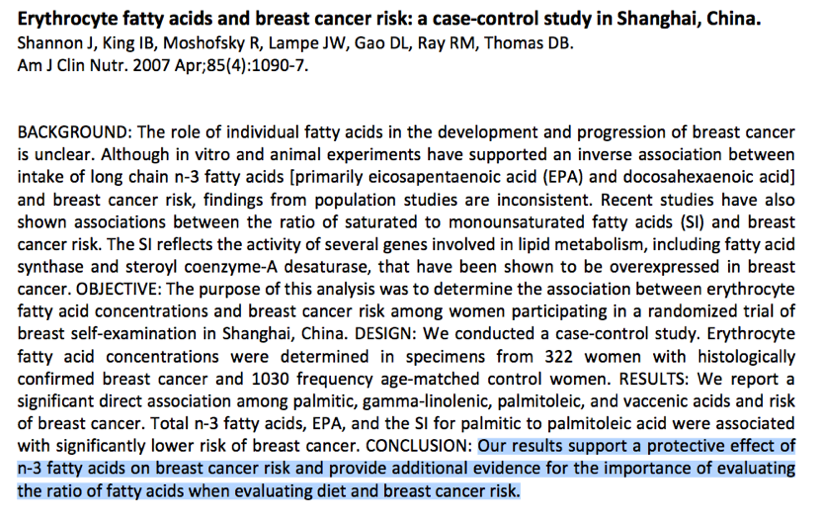
Task: Click the abbreviation (SI) in parentheses
Action: (x=692, y=222)
